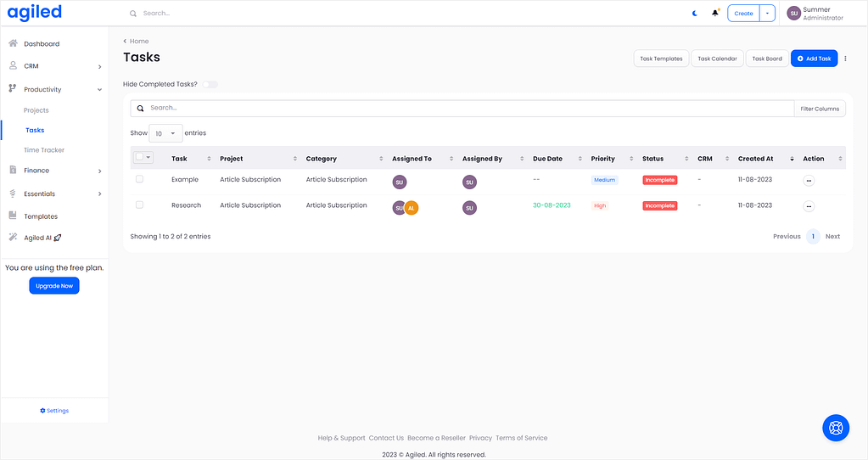Image resolution: width=868 pixels, height=460 pixels.
Task: Go to pagination page 1
Action: pos(813,237)
